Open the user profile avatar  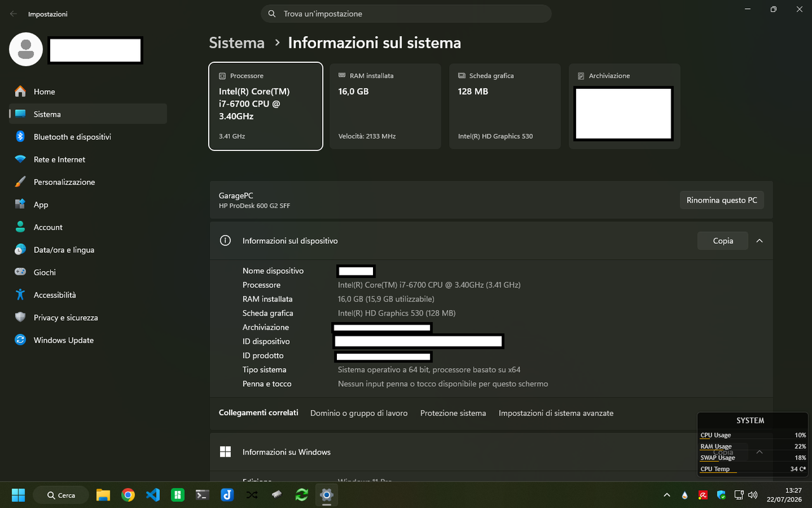(x=26, y=49)
